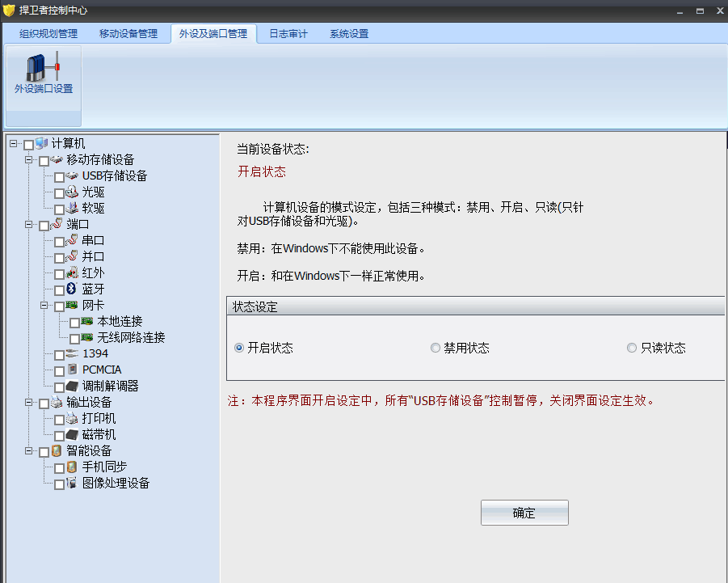Viewport: 728px width, 583px height.
Task: Collapse the 智能设备 node
Action: click(29, 450)
